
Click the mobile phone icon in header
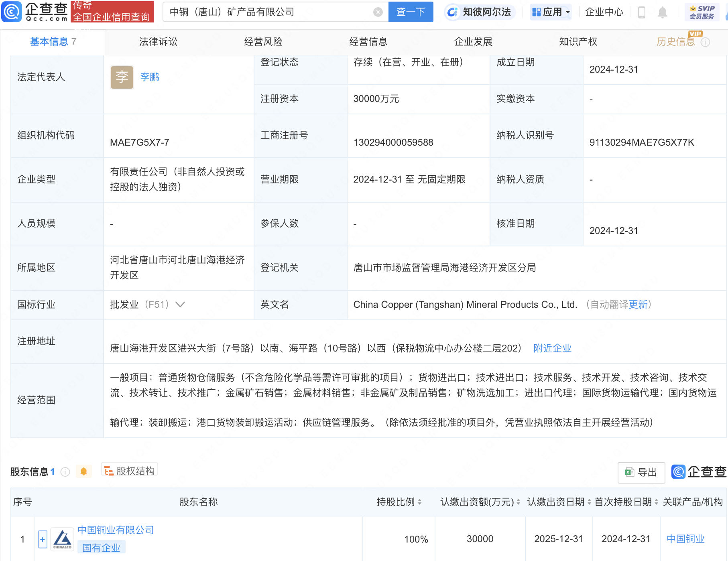click(x=641, y=12)
